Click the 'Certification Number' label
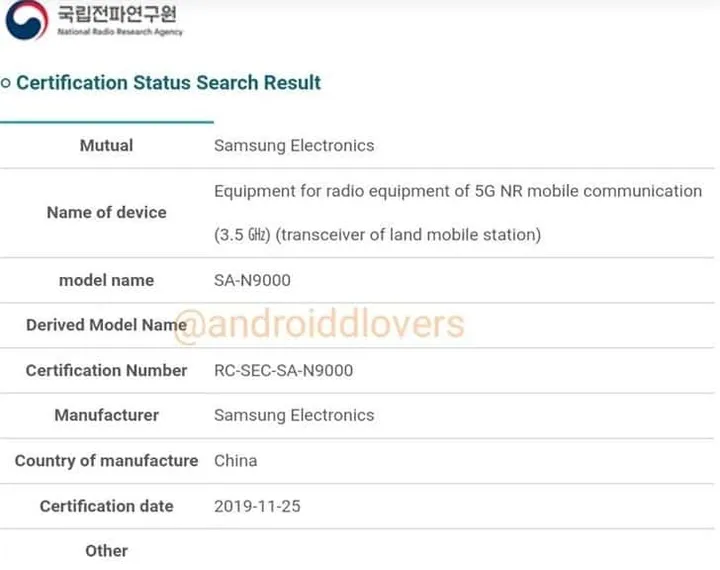The image size is (720, 570). (107, 370)
